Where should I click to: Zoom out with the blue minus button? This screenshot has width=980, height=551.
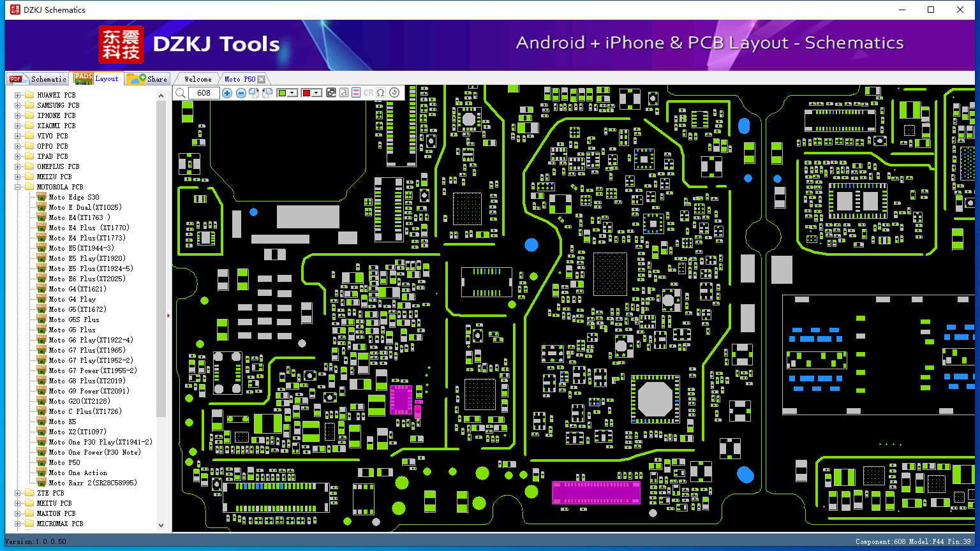tap(241, 93)
